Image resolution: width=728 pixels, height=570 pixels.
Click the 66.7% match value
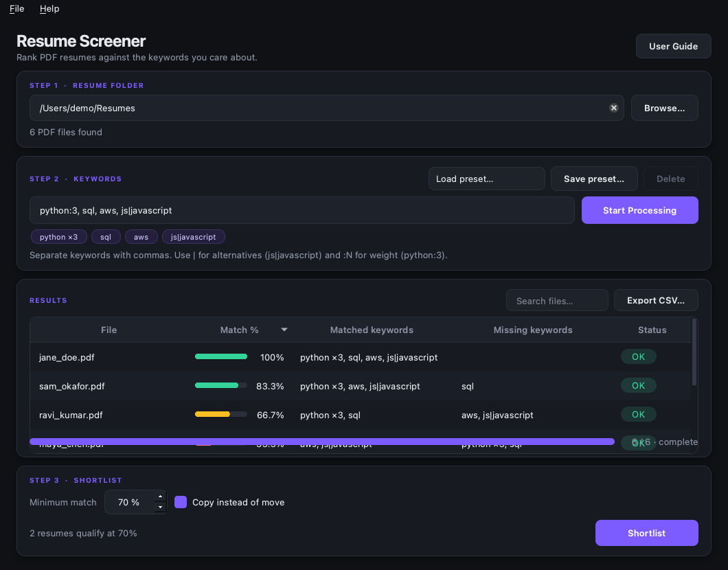270,415
